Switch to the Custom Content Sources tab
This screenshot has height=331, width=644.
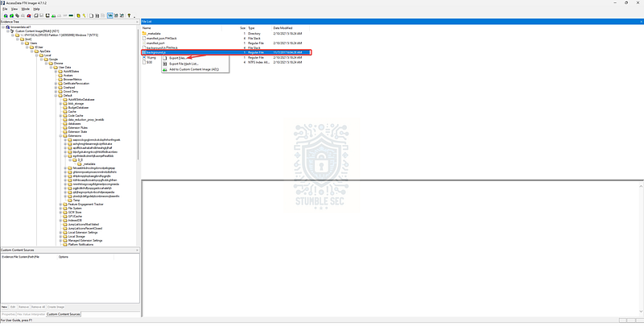(64, 314)
